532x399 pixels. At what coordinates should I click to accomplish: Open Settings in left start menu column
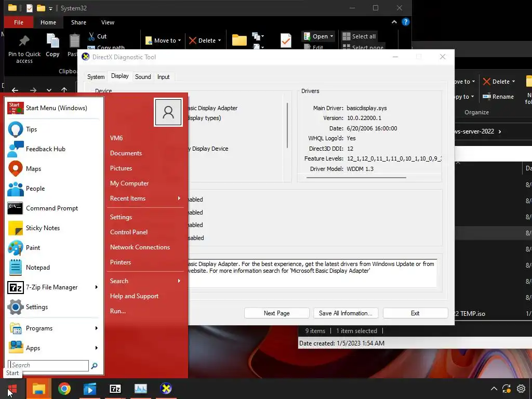[54, 307]
